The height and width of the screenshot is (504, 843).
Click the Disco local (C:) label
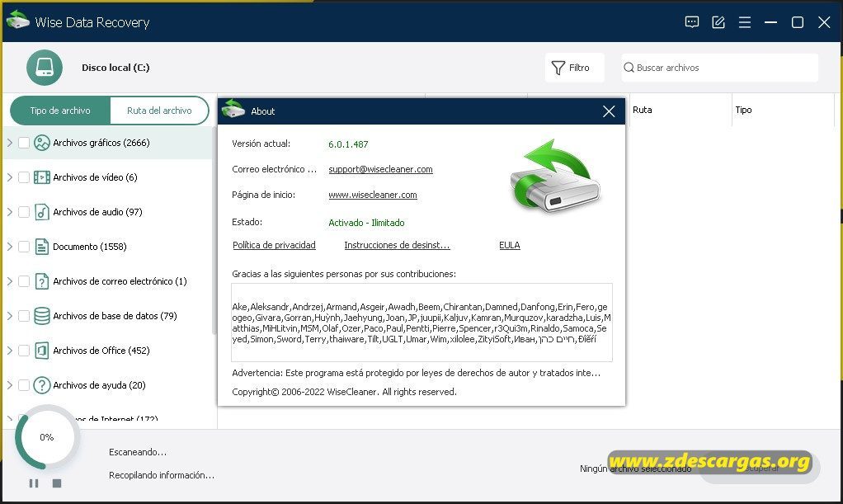(115, 68)
